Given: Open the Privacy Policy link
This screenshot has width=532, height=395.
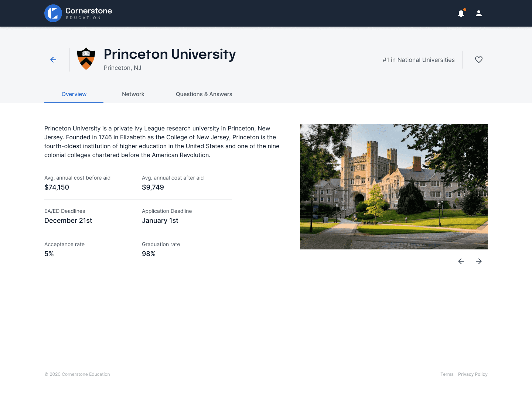Looking at the screenshot, I should pyautogui.click(x=473, y=374).
